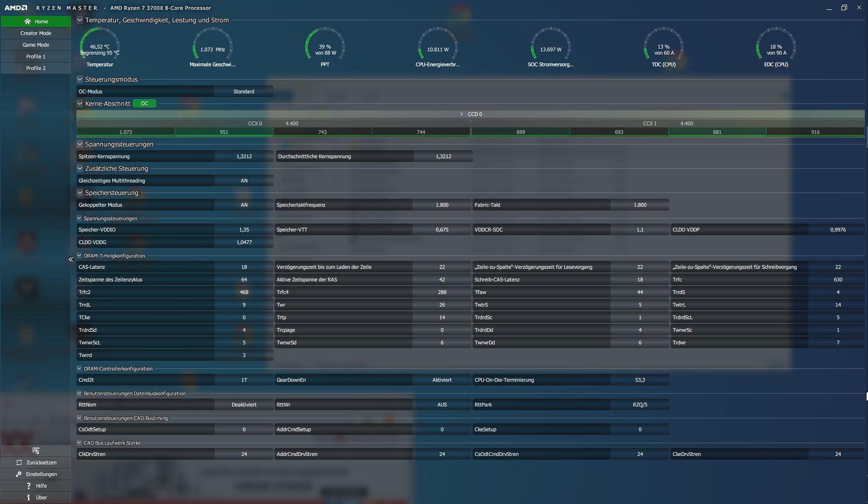Click the Fabric-Takt value 1.800
The height and width of the screenshot is (504, 868).
[x=640, y=205]
